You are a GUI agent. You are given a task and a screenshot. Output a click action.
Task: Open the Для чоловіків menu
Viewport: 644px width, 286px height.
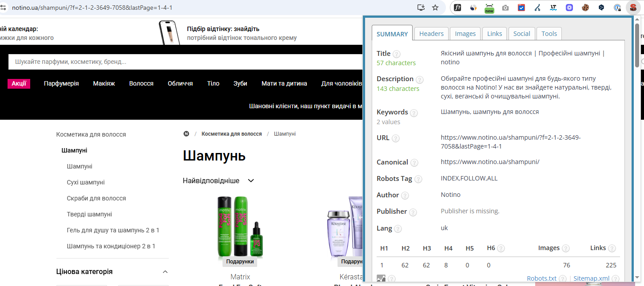tap(342, 83)
